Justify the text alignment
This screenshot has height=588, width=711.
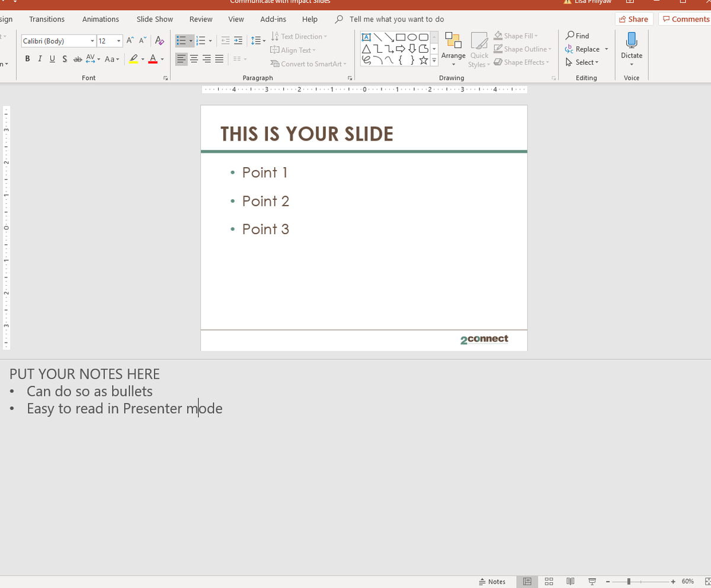[x=219, y=59]
